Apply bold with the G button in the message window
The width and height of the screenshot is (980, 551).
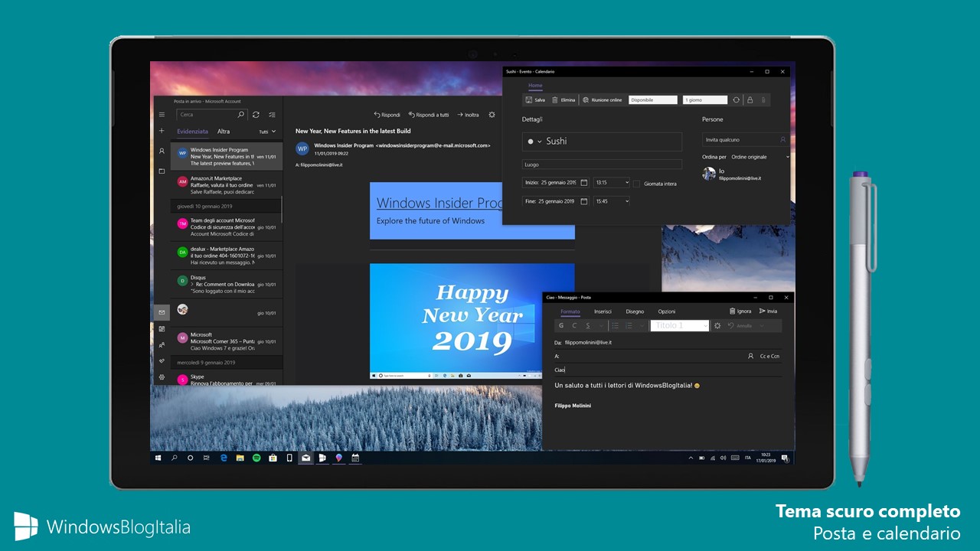(x=561, y=326)
